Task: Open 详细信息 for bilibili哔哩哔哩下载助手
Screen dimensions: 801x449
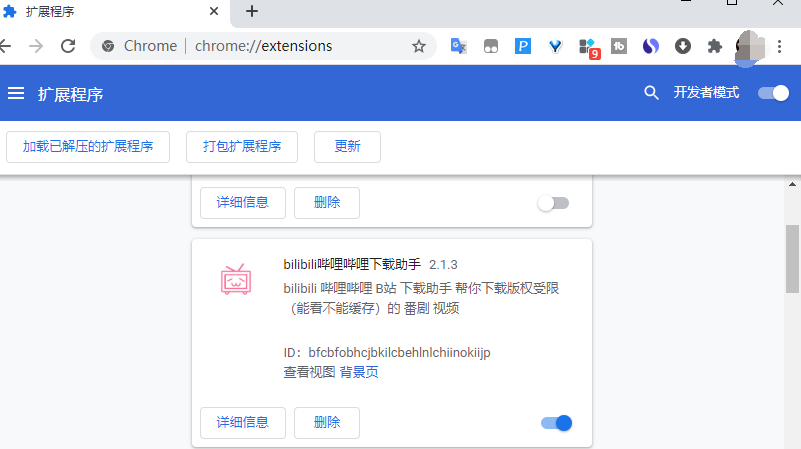Action: (x=243, y=422)
